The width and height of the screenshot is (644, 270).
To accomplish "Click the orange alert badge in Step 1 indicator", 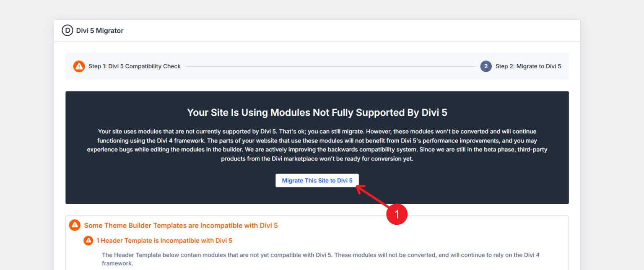I will [79, 66].
